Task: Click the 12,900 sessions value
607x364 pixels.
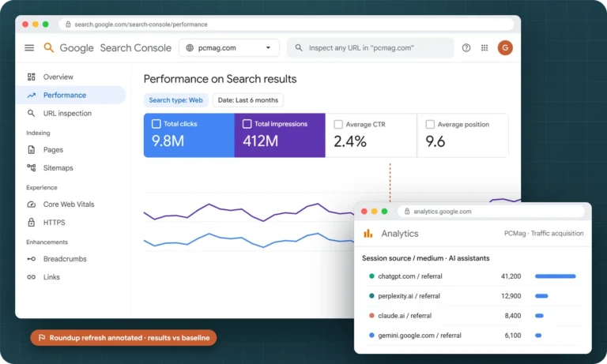Action: tap(511, 296)
